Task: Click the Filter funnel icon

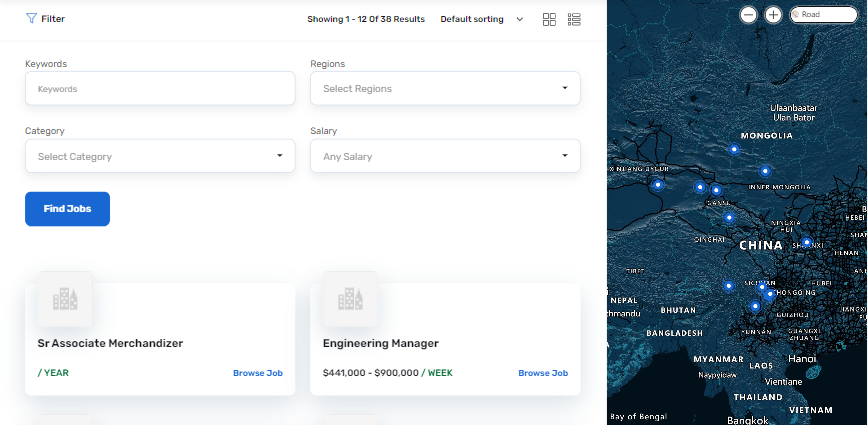Action: [31, 19]
